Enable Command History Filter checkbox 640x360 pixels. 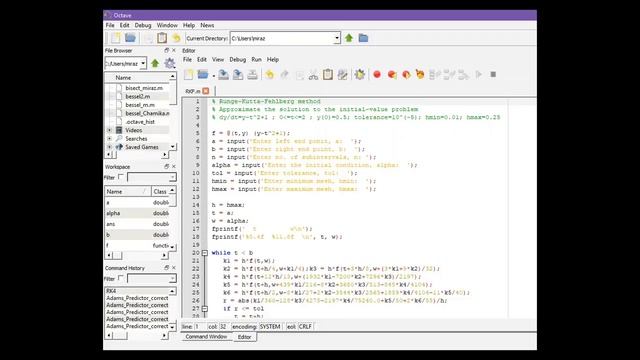pos(121,278)
